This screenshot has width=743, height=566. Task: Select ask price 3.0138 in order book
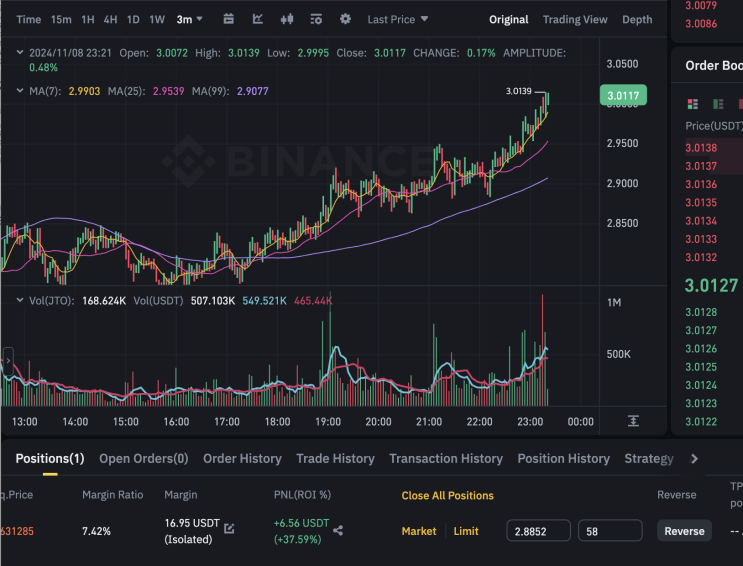pos(701,148)
